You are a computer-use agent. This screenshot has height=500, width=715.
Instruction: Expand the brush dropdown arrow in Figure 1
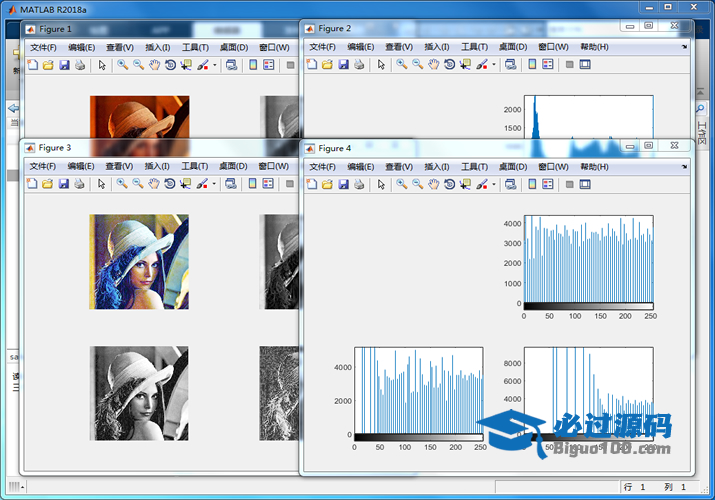214,66
